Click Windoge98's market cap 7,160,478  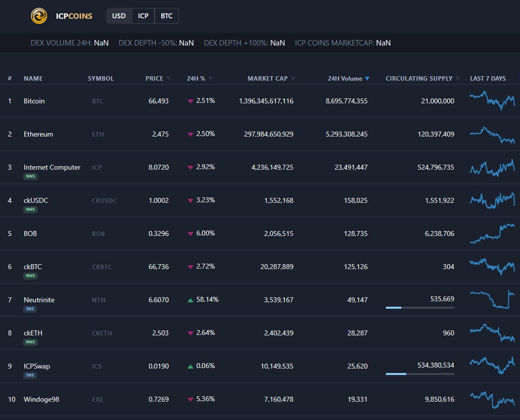[x=279, y=399]
